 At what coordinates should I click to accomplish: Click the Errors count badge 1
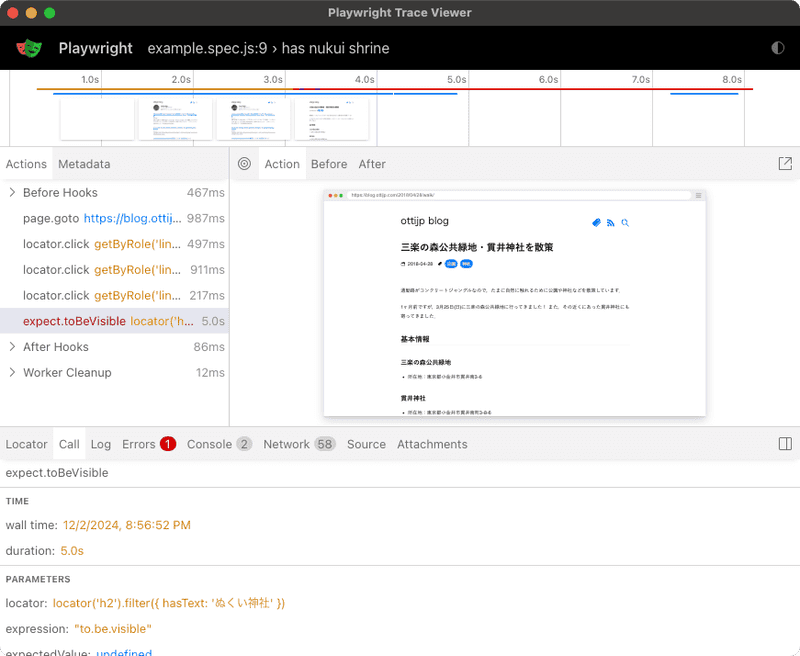pos(168,444)
